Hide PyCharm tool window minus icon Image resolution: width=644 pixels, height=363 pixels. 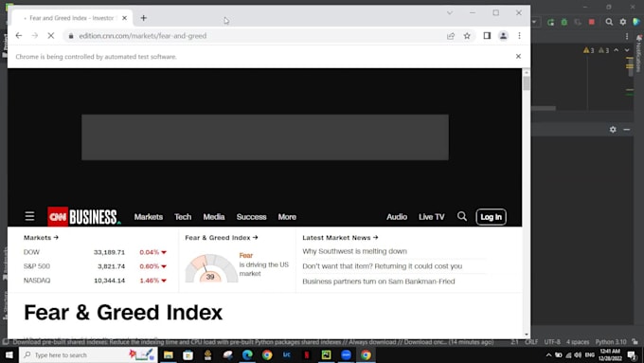[x=626, y=130]
